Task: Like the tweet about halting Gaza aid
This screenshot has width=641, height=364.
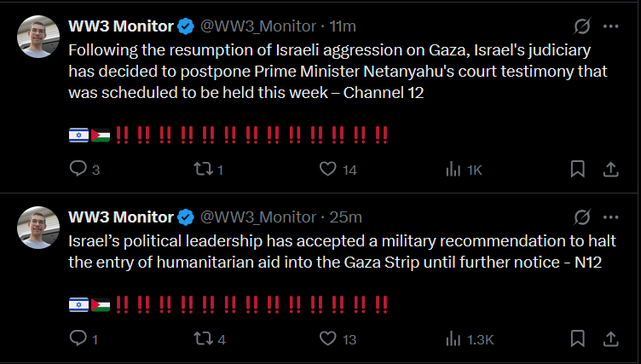Action: (x=327, y=339)
